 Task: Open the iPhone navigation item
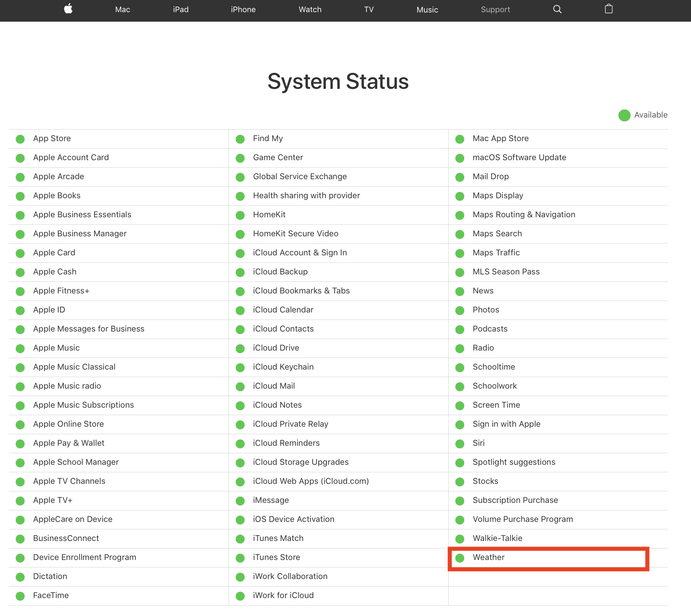(x=243, y=10)
